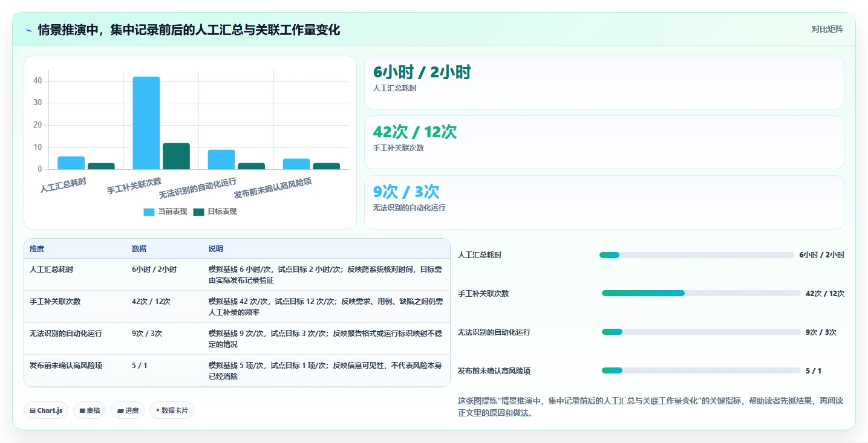Click description starting 模拟基线 9 次/次
Image resolution: width=868 pixels, height=443 pixels.
click(325, 339)
